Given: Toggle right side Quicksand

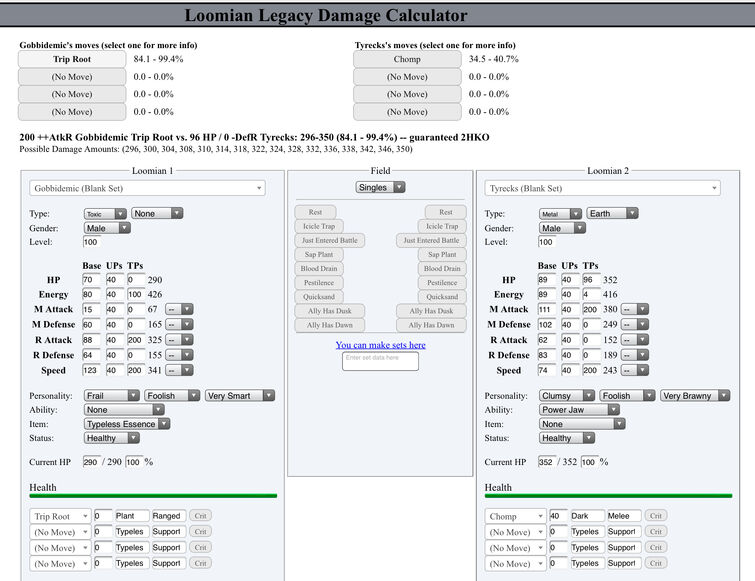Looking at the screenshot, I should [442, 297].
